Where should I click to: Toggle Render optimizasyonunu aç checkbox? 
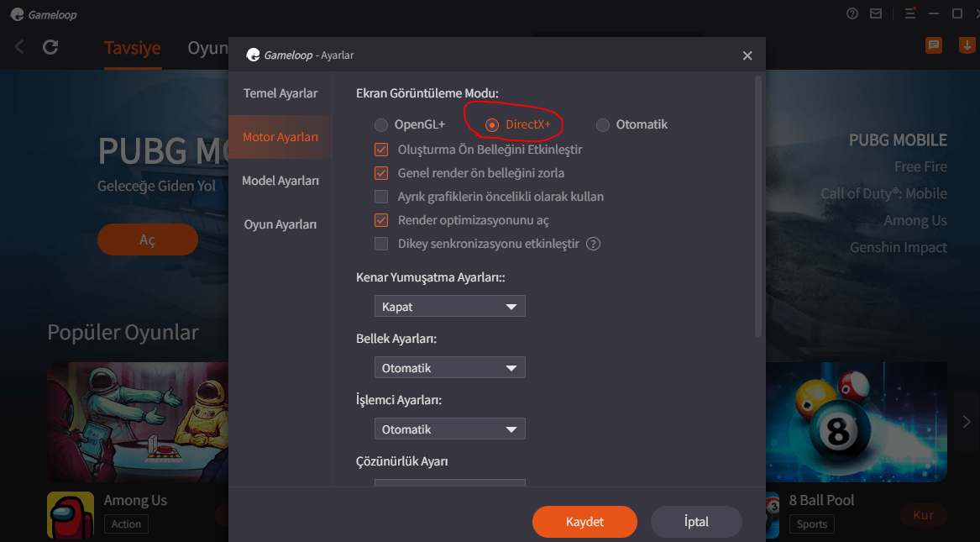pyautogui.click(x=381, y=220)
